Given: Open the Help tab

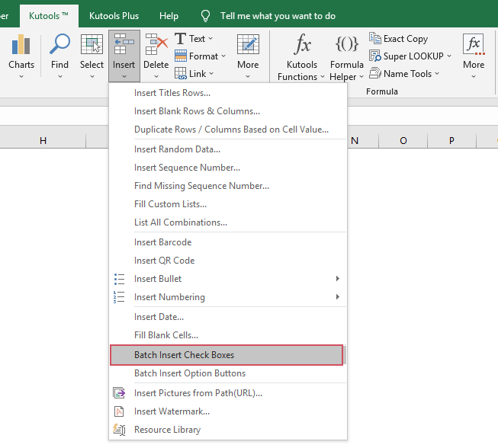Looking at the screenshot, I should coord(169,16).
